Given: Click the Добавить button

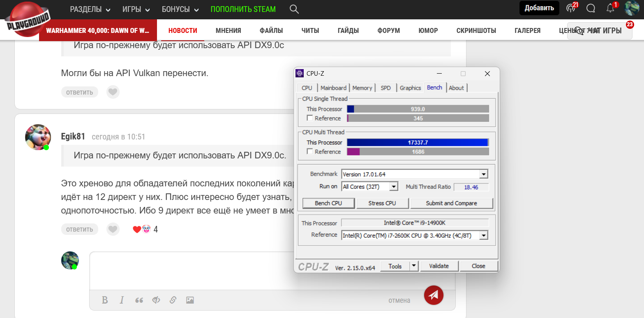Looking at the screenshot, I should (x=539, y=8).
